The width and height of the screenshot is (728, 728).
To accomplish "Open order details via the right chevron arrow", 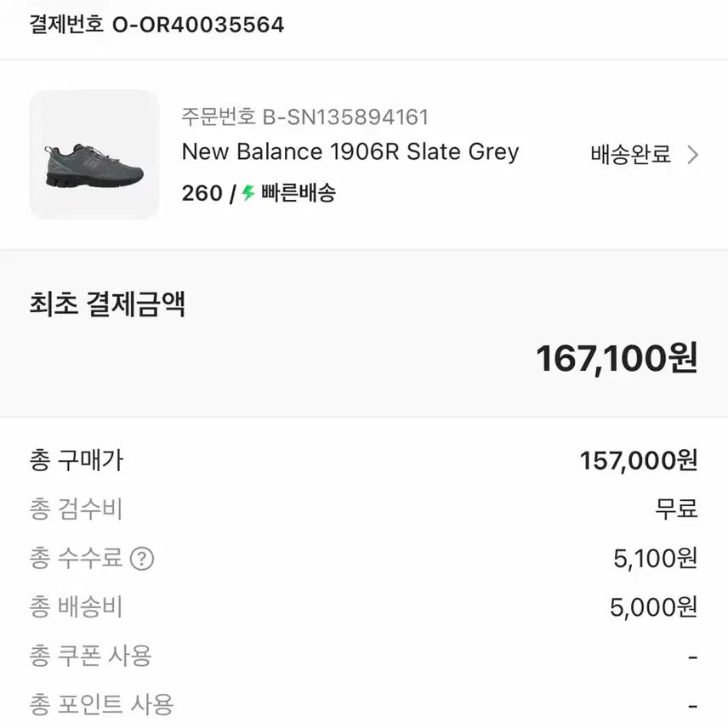I will (692, 155).
